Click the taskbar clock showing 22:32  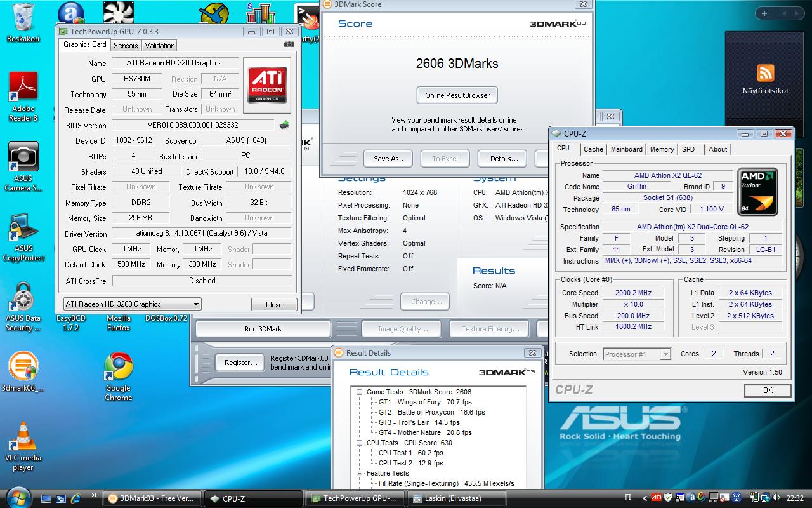794,498
